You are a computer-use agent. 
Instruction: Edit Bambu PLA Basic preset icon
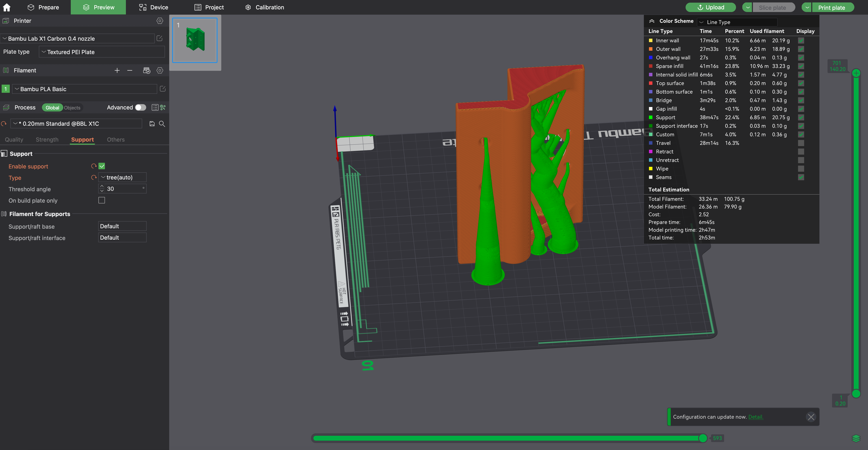click(x=163, y=89)
